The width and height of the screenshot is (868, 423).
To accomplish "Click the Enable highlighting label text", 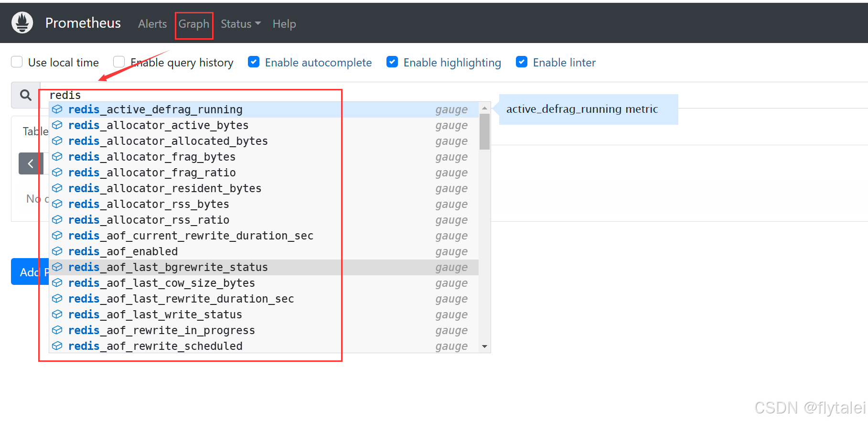I will (452, 63).
